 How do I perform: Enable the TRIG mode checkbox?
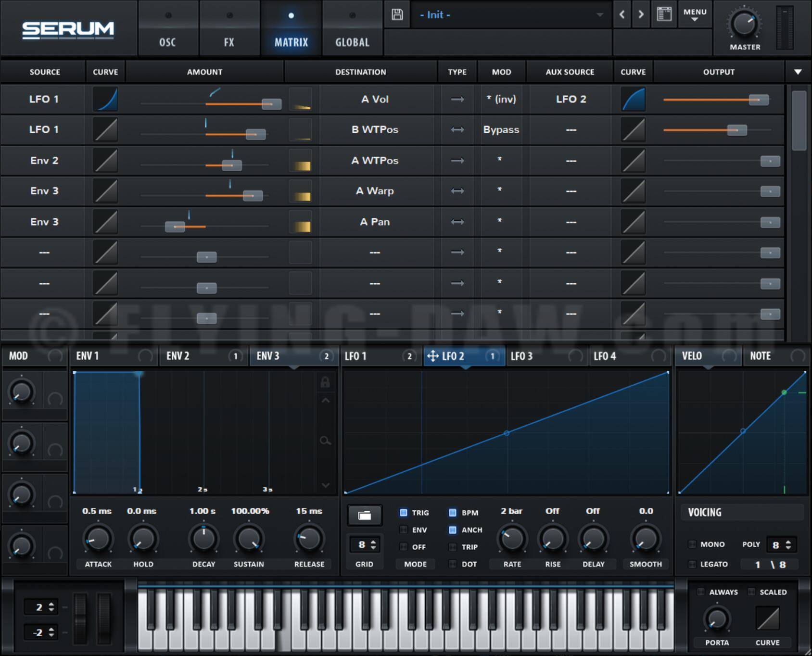point(404,513)
